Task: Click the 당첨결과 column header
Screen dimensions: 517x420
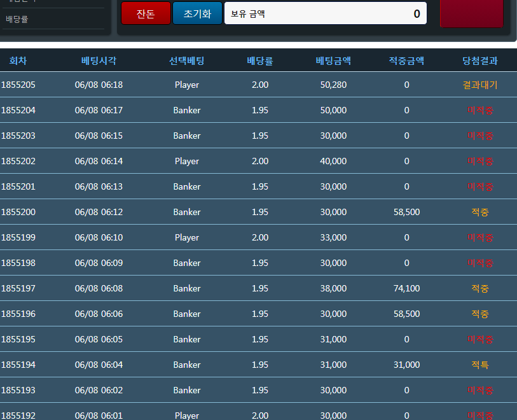Action: point(479,60)
